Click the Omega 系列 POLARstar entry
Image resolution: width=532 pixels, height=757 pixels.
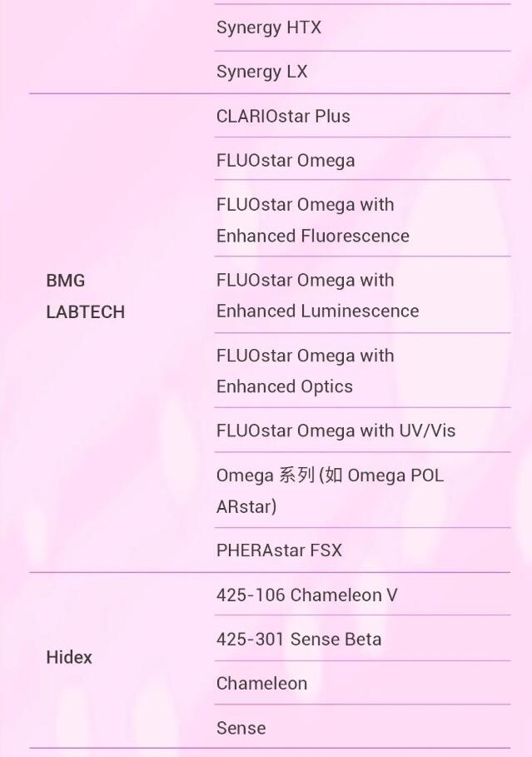point(330,491)
